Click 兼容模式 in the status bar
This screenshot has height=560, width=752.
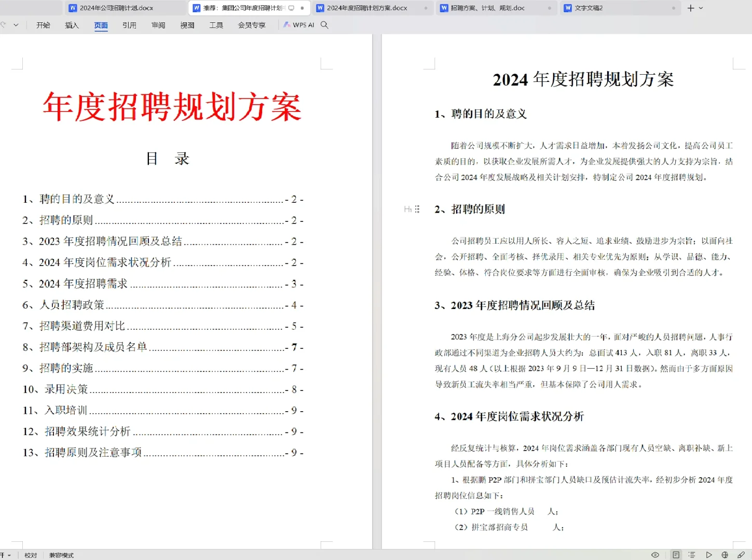click(61, 555)
